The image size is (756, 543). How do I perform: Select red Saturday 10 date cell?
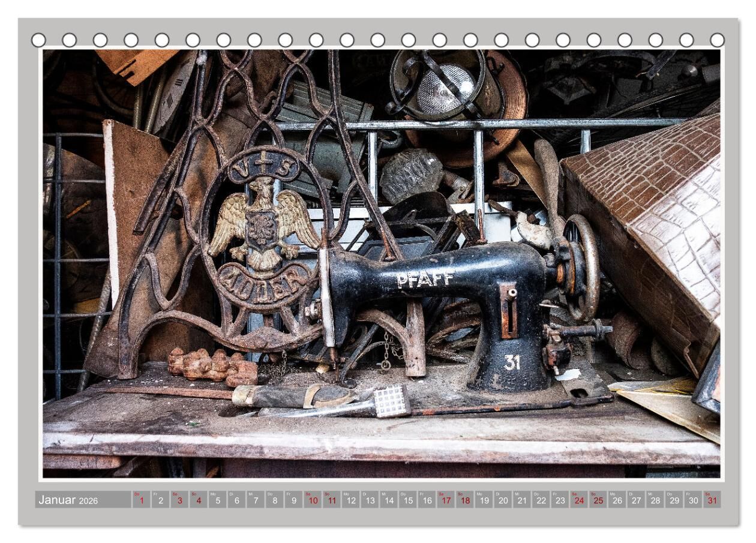coord(312,500)
